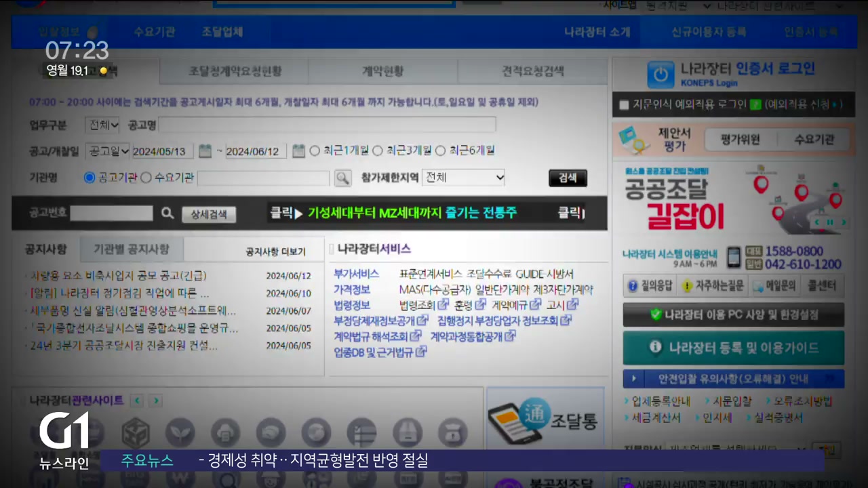The image size is (868, 488).
Task: Expand the 참가제한지역 dropdown
Action: tap(464, 178)
